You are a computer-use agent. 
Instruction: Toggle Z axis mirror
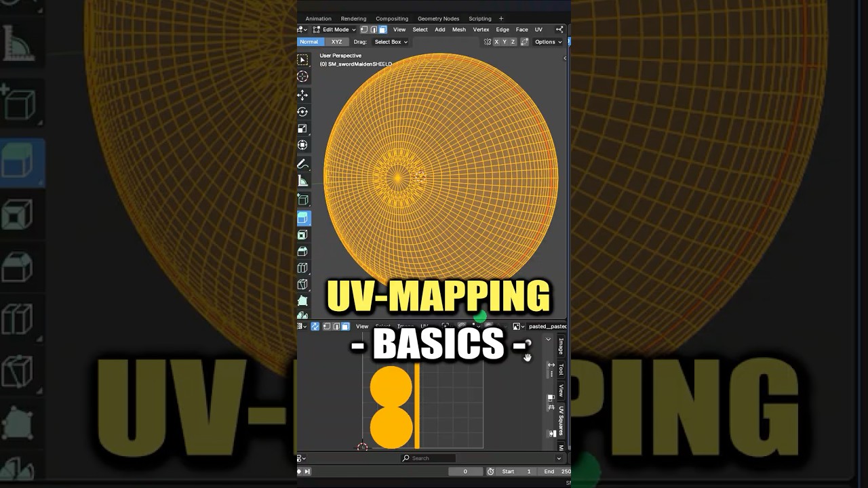513,42
